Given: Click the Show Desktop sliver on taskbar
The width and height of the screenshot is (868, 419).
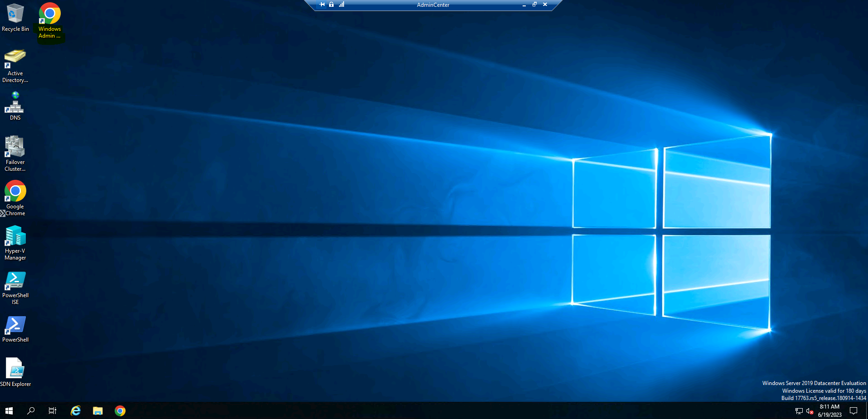Looking at the screenshot, I should (x=866, y=411).
